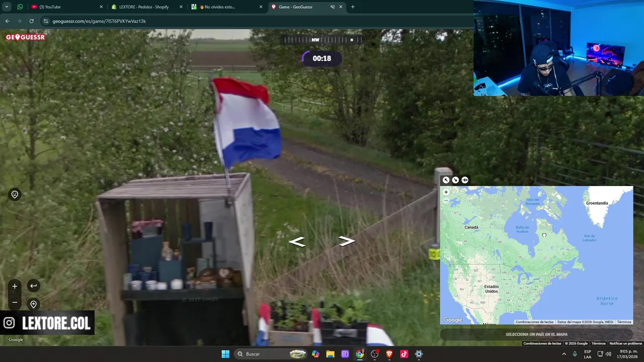Undo the last move in street view
This screenshot has height=362, width=644.
33,286
